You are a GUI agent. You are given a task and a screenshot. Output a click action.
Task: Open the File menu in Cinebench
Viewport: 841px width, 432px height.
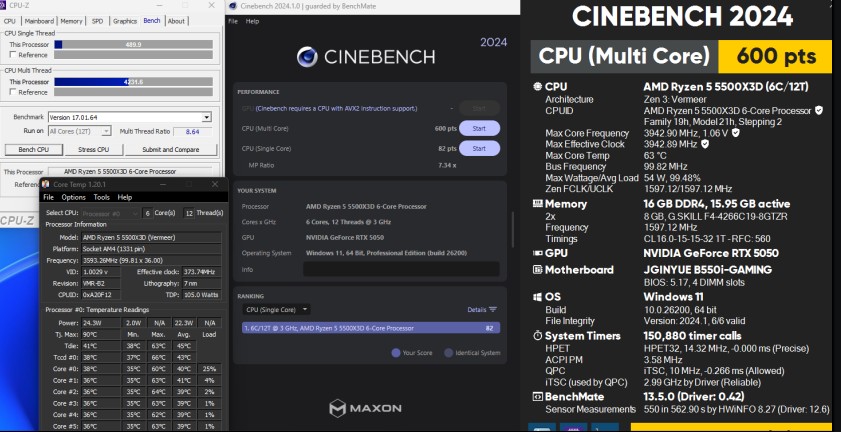pos(233,21)
